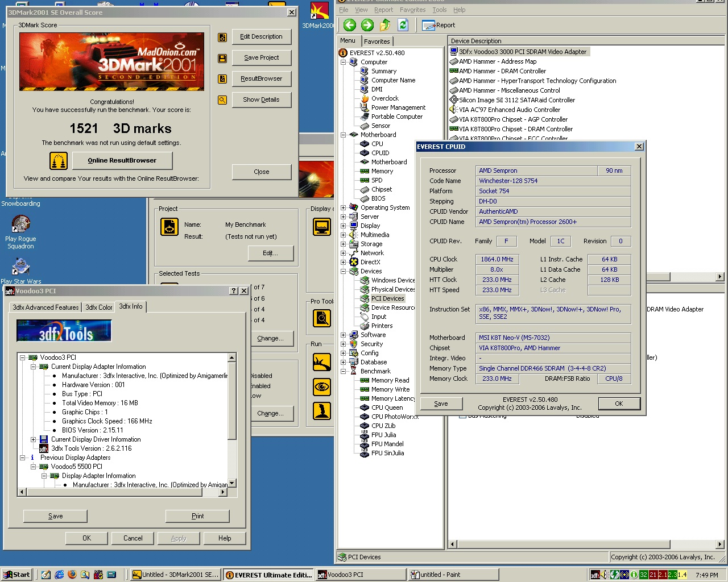Switch to Favorites tab in EVEREST sidebar
Image resolution: width=728 pixels, height=582 pixels.
(x=377, y=41)
